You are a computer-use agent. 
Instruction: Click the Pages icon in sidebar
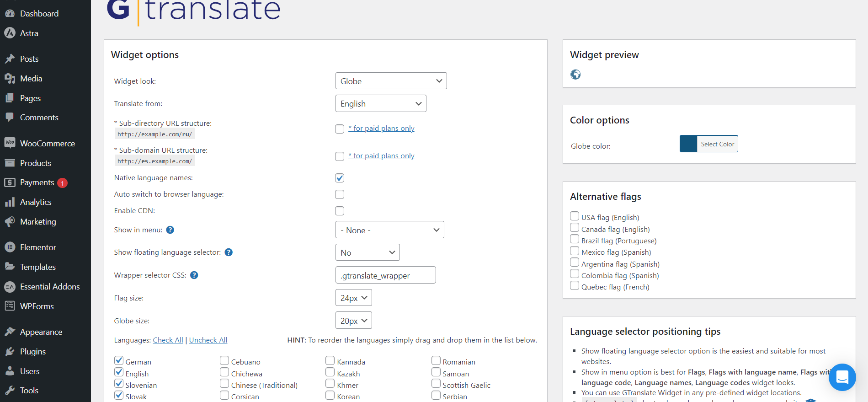tap(10, 98)
